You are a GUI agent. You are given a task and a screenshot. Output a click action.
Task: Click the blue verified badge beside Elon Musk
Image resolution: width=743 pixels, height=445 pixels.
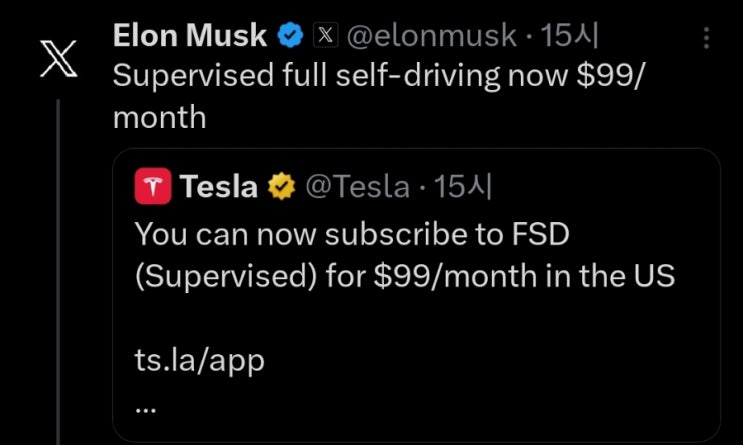click(x=290, y=37)
